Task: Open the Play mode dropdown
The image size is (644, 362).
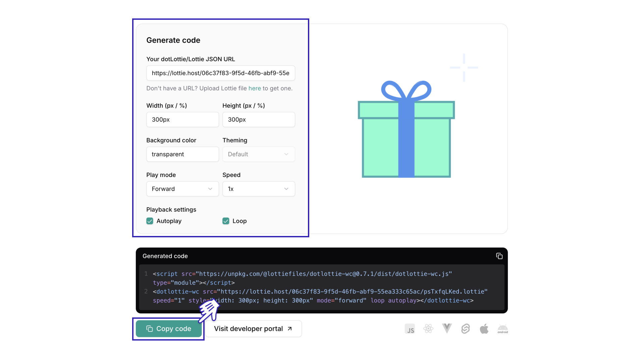Action: tap(182, 189)
